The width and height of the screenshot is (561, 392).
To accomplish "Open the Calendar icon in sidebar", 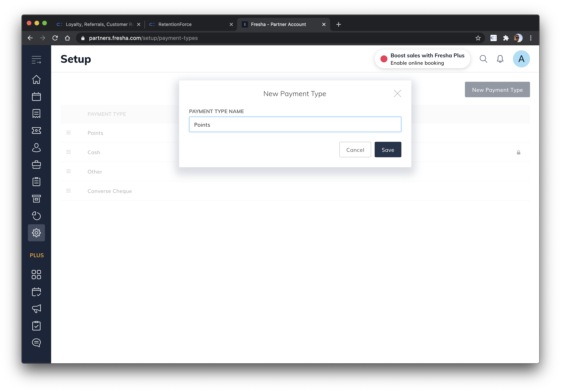I will [x=36, y=96].
